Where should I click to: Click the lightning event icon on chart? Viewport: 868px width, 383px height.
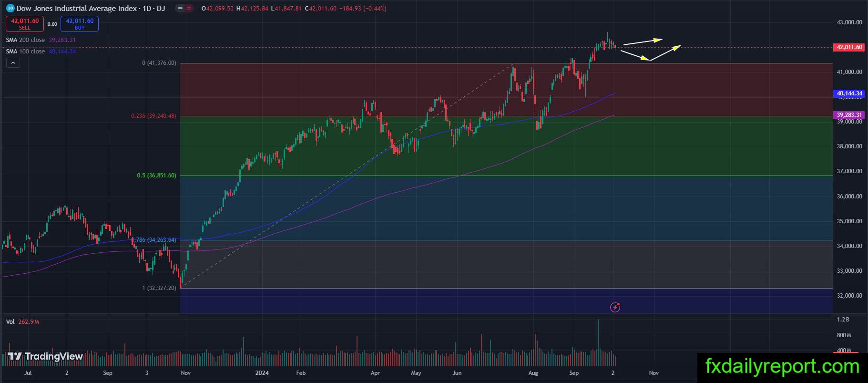pyautogui.click(x=615, y=308)
